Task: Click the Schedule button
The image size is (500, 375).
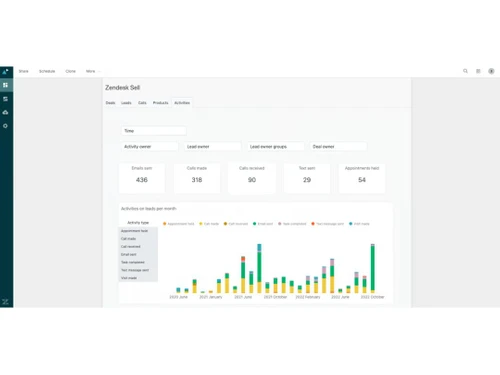Action: (x=47, y=71)
